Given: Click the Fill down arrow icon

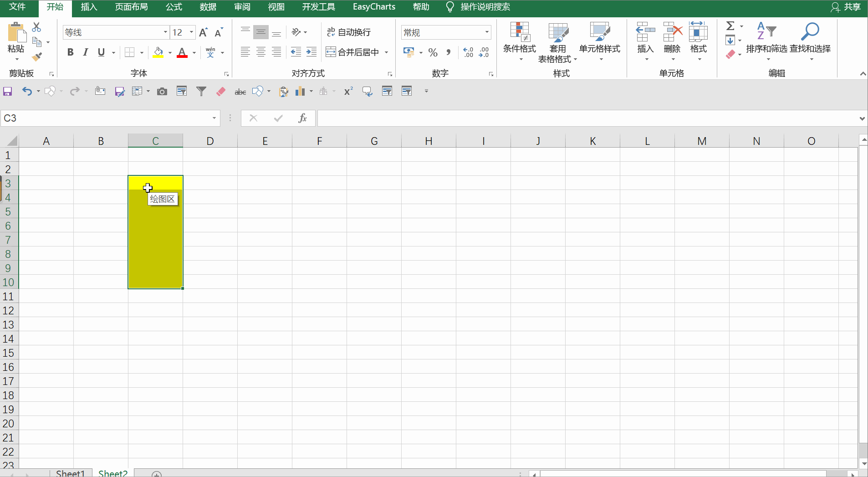Looking at the screenshot, I should [730, 41].
